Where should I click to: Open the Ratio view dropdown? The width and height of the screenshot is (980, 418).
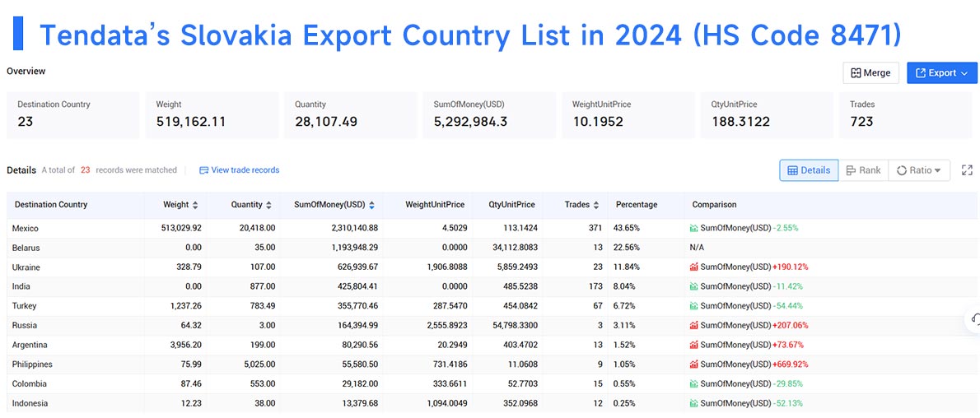[x=919, y=170]
